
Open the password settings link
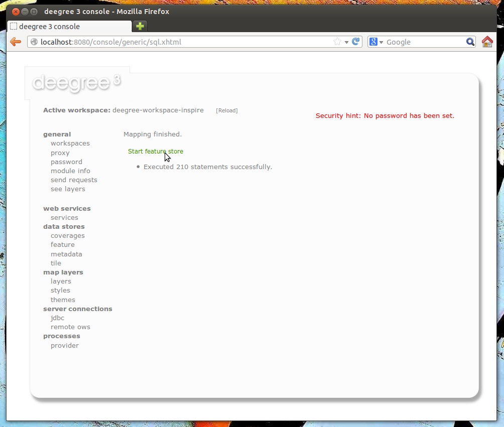click(66, 162)
